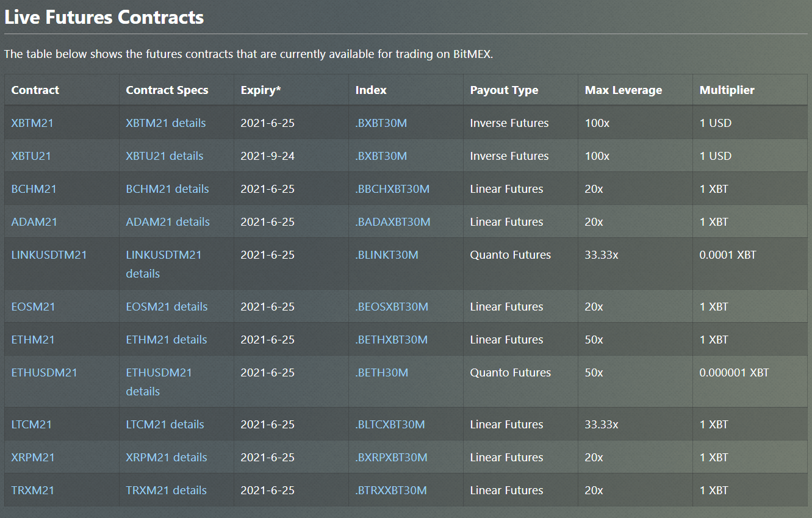Select Quanto Futures in ETHUSDM21 row

click(510, 373)
